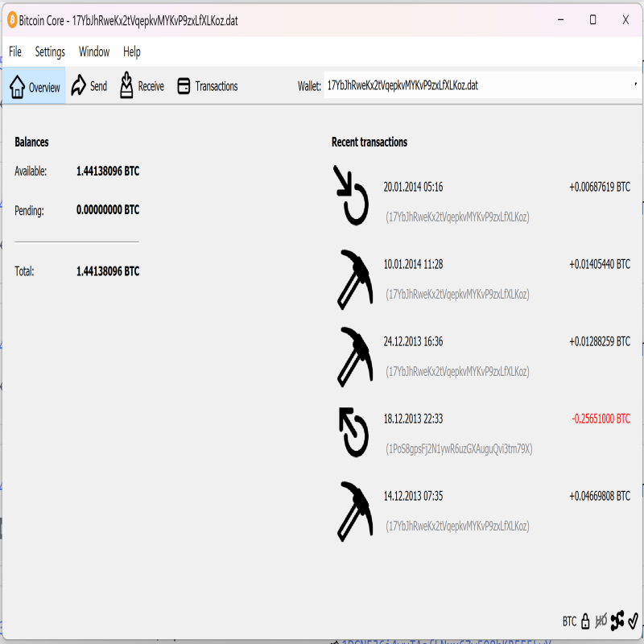Click the BTC unit selector in status bar
644x644 pixels.
tap(569, 621)
